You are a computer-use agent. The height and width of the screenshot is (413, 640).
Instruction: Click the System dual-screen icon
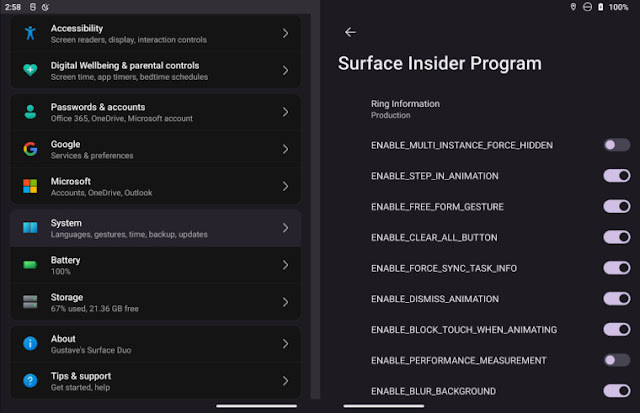(30, 228)
